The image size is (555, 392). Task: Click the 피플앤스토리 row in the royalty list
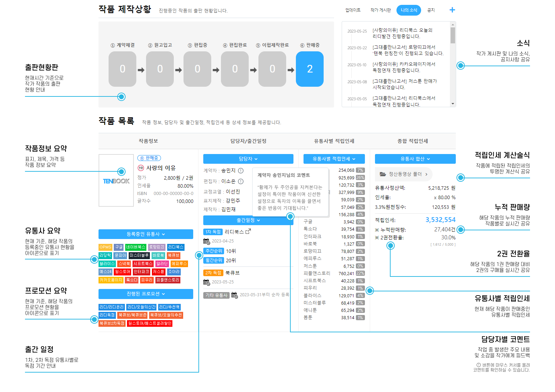334,273
